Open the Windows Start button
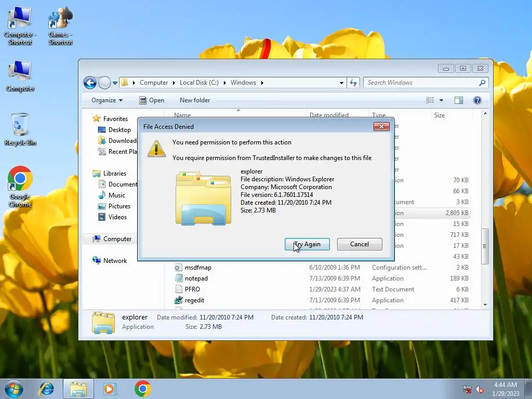The width and height of the screenshot is (532, 399). coord(14,389)
